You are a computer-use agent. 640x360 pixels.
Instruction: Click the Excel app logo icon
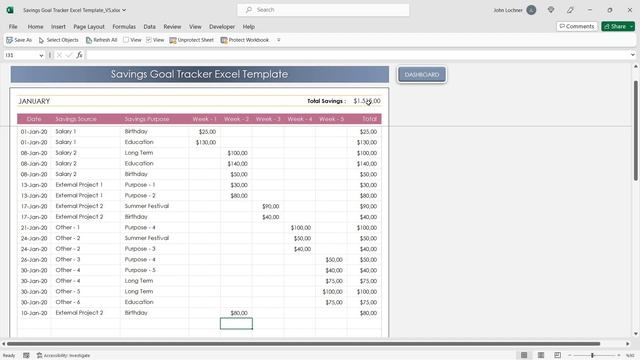pyautogui.click(x=10, y=10)
